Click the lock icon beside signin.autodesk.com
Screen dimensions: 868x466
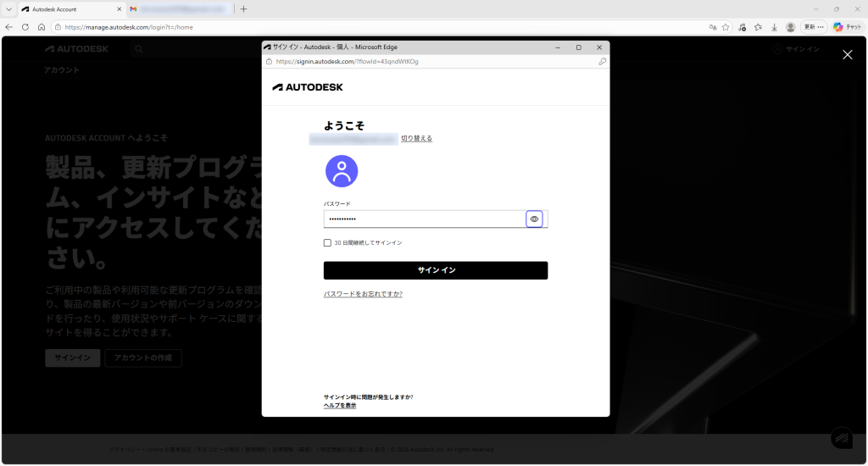pyautogui.click(x=269, y=62)
